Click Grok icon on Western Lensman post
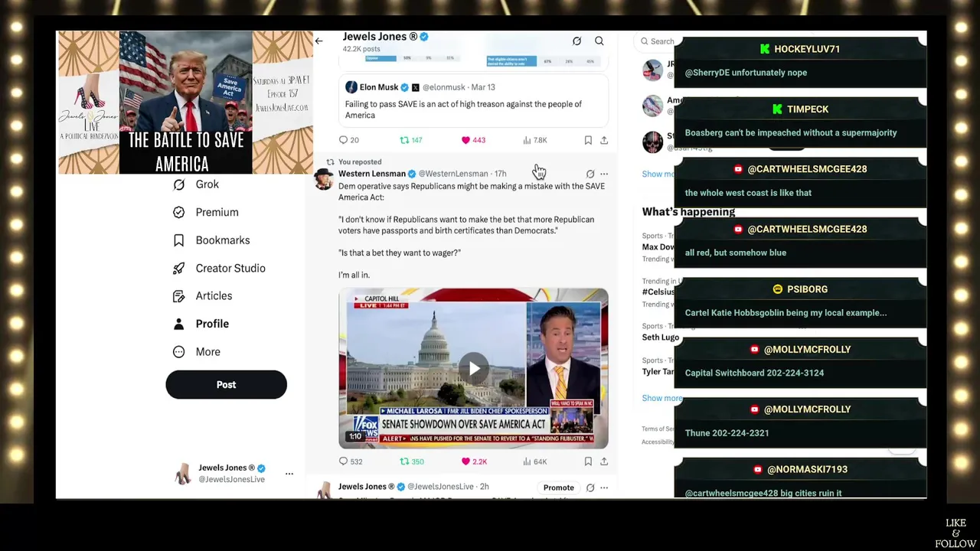 [x=590, y=174]
